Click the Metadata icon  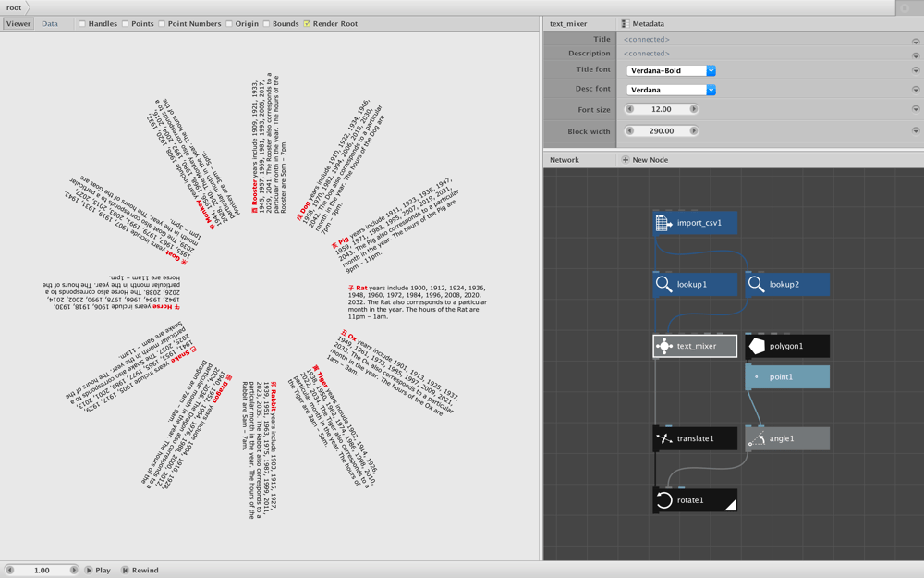[626, 24]
